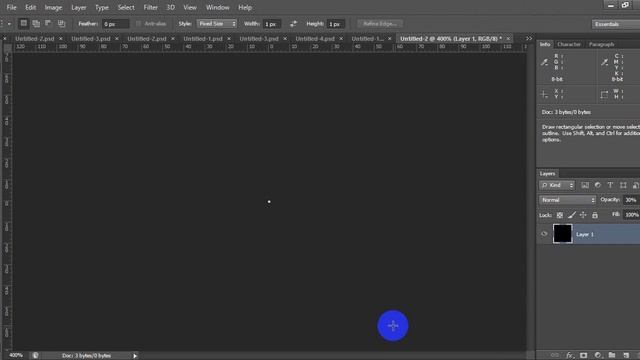640x360 pixels.
Task: Open the 3D menu
Action: [171, 7]
